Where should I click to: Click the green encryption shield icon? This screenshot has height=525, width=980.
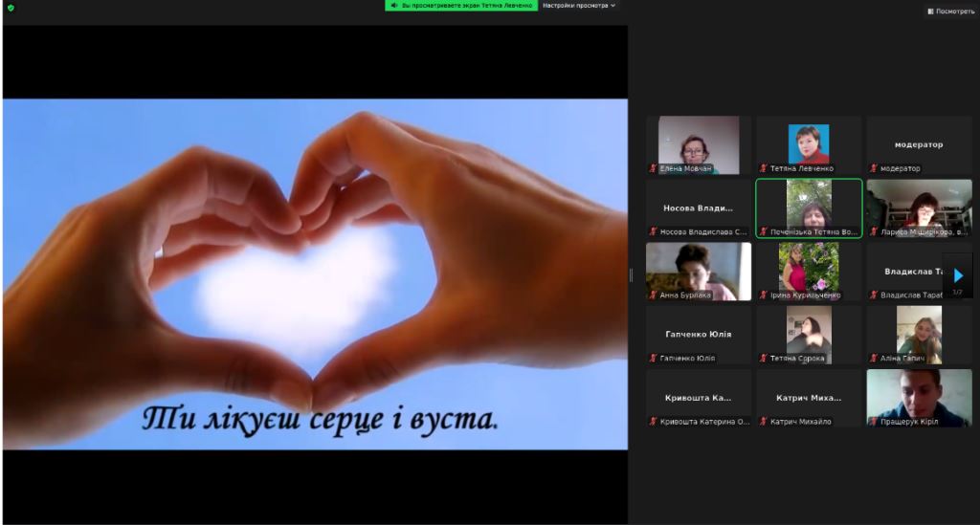tap(11, 8)
